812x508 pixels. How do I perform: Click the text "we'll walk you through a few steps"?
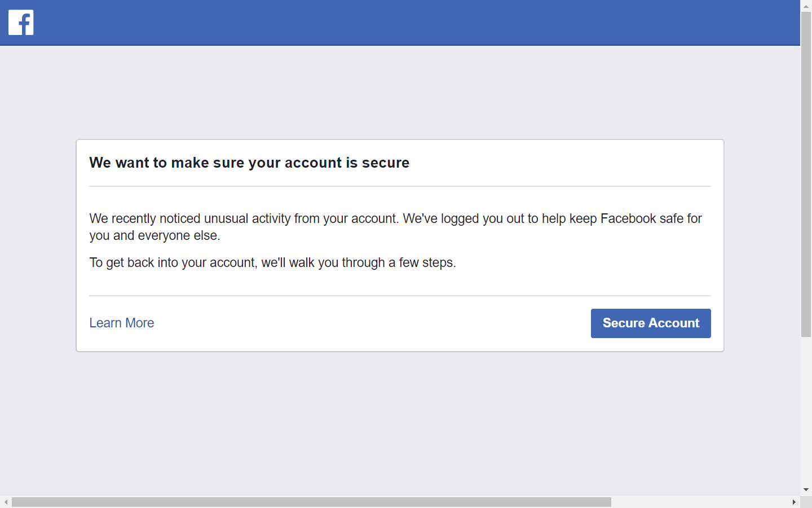[x=361, y=262]
